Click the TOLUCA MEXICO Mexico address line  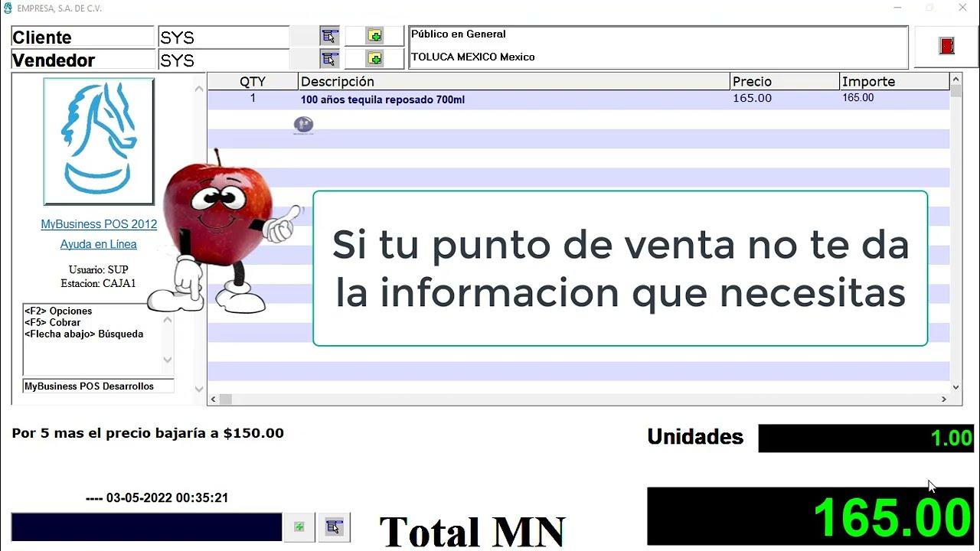[x=473, y=57]
